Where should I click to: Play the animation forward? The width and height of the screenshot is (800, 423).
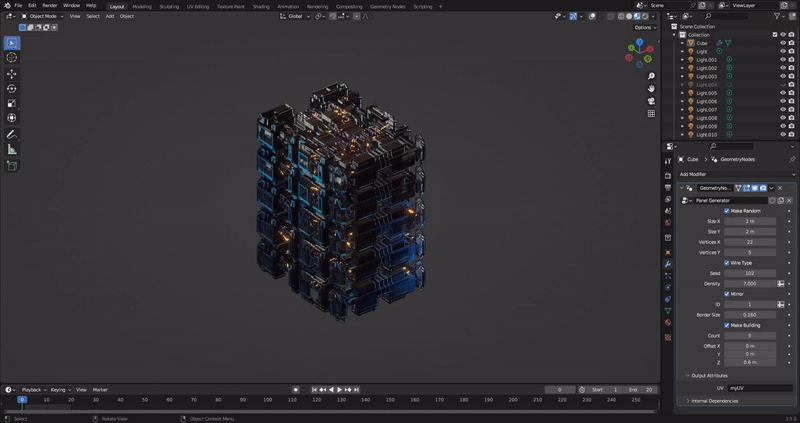point(340,390)
